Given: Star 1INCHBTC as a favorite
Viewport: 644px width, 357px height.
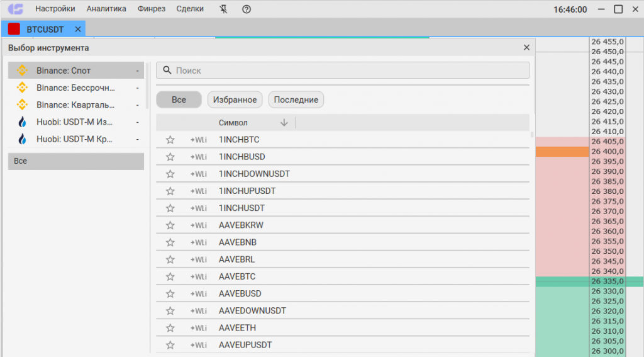Looking at the screenshot, I should (x=170, y=140).
